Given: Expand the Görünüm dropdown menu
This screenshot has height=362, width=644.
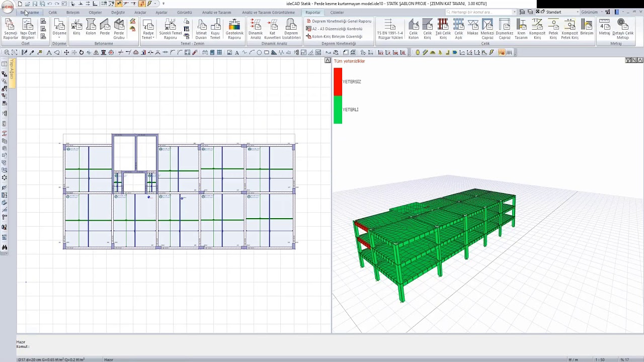Looking at the screenshot, I should coord(591,12).
